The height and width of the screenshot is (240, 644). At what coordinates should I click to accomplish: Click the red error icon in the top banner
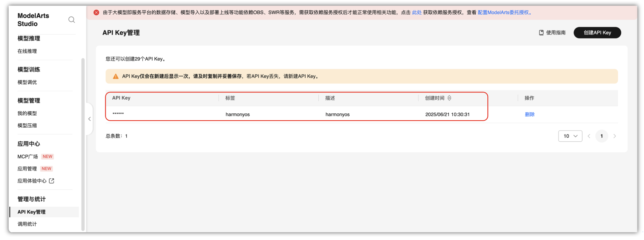[96, 12]
